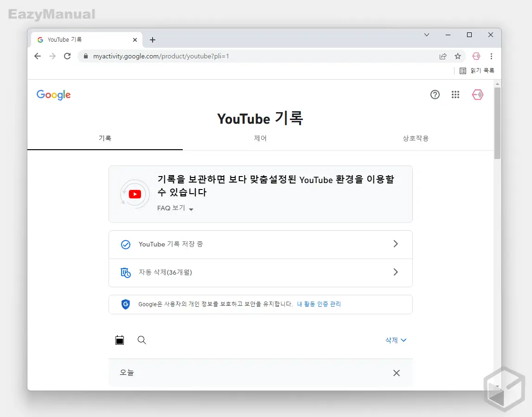
Task: Click the padlock site info icon
Action: [86, 56]
